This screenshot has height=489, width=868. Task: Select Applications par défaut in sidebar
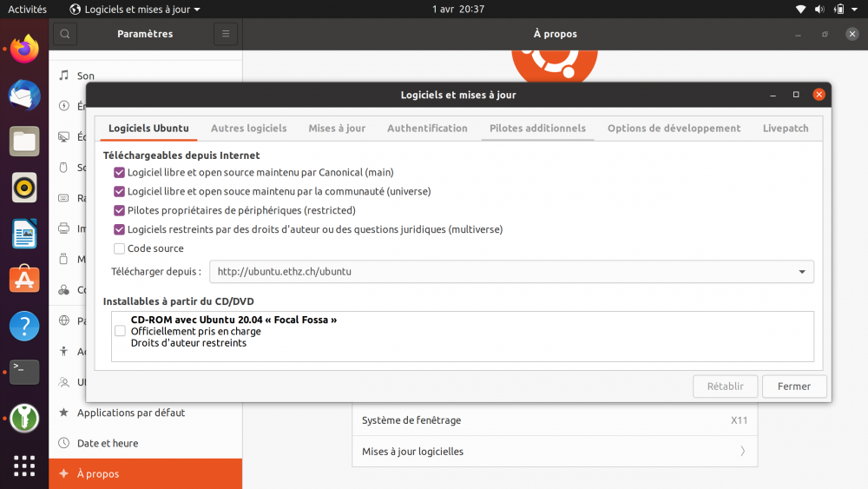[x=145, y=413]
